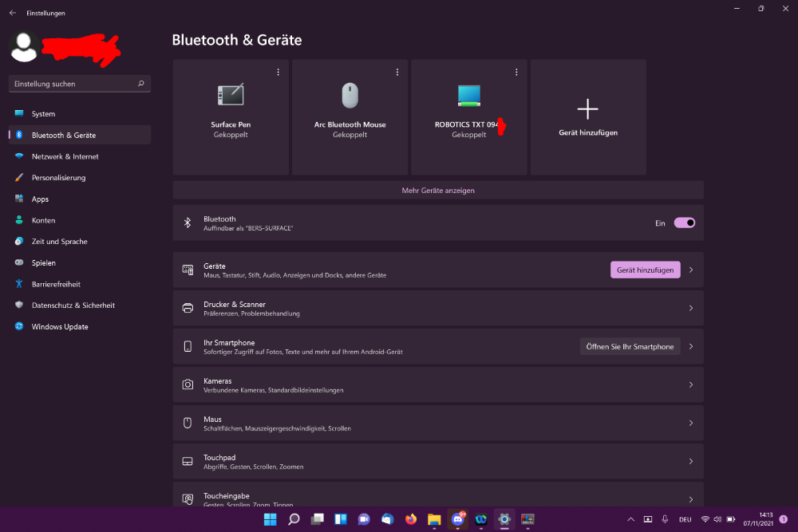The width and height of the screenshot is (798, 532).
Task: Open Zeit und Sprache settings
Action: [x=80, y=241]
